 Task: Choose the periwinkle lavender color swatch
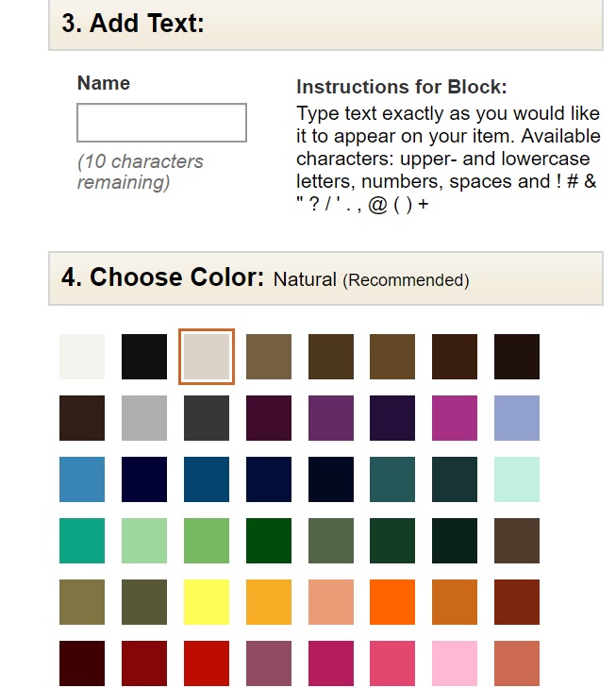pyautogui.click(x=517, y=418)
